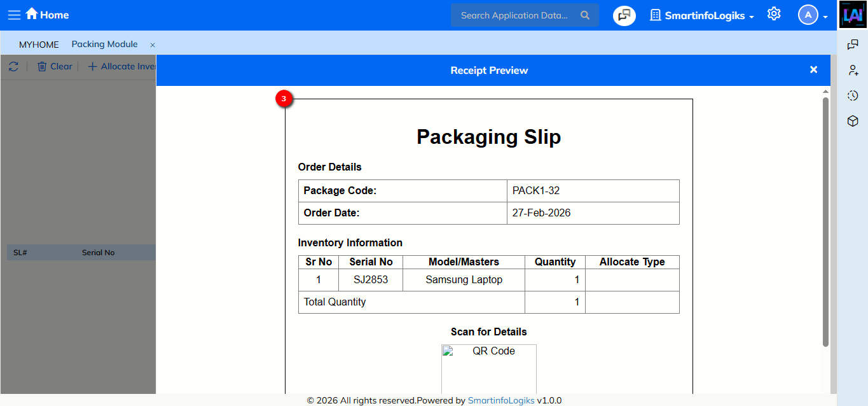Viewport: 868px width, 406px height.
Task: Close the Packing Module tab
Action: coord(153,45)
